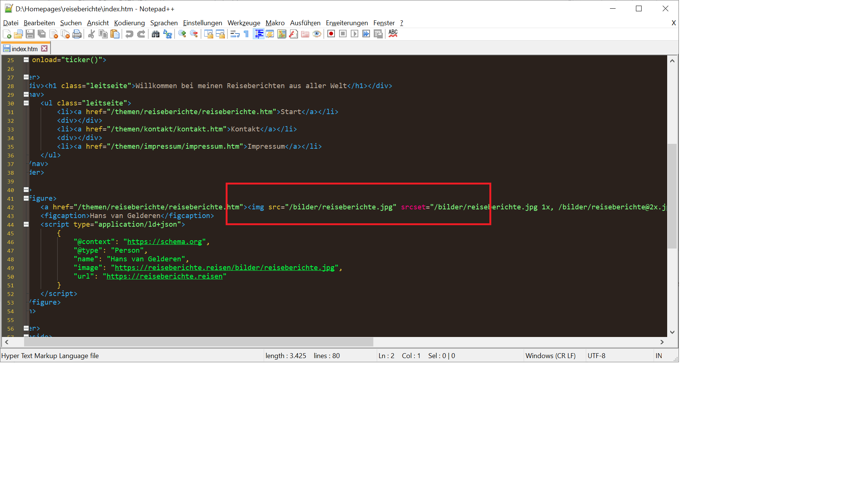Viewport: 868px width, 488px height.
Task: Collapse the ul fold at line 30
Action: [26, 103]
